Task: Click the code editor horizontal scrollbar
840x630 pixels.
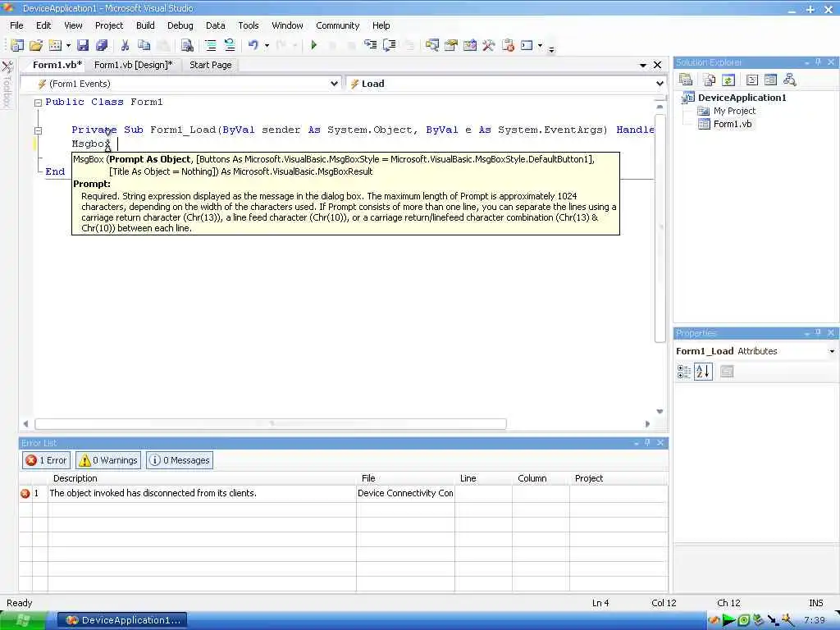Action: pyautogui.click(x=271, y=424)
